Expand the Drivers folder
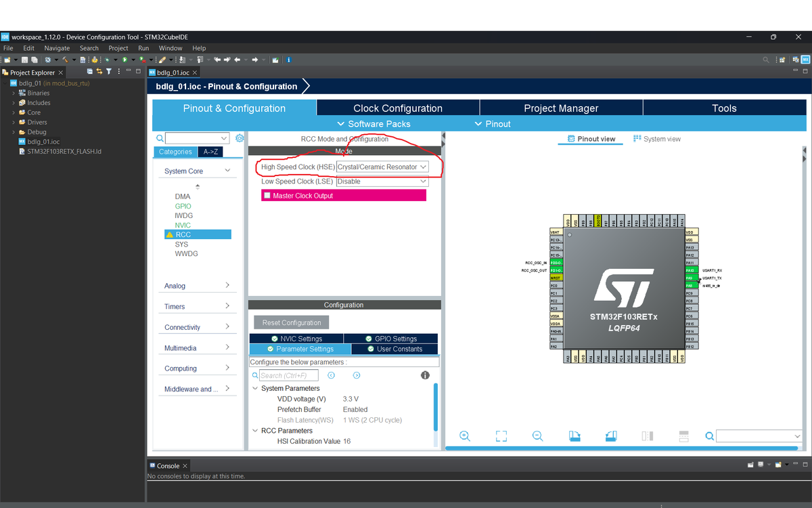 click(14, 123)
